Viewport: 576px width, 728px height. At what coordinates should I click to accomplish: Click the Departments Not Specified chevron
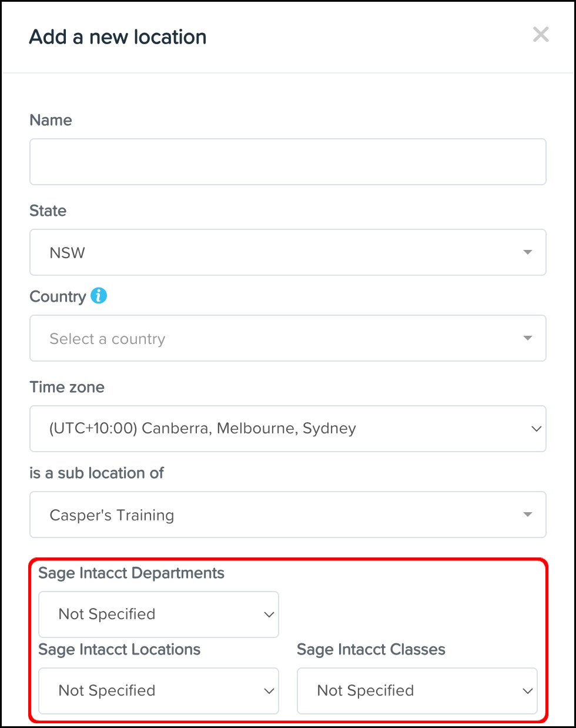click(269, 614)
